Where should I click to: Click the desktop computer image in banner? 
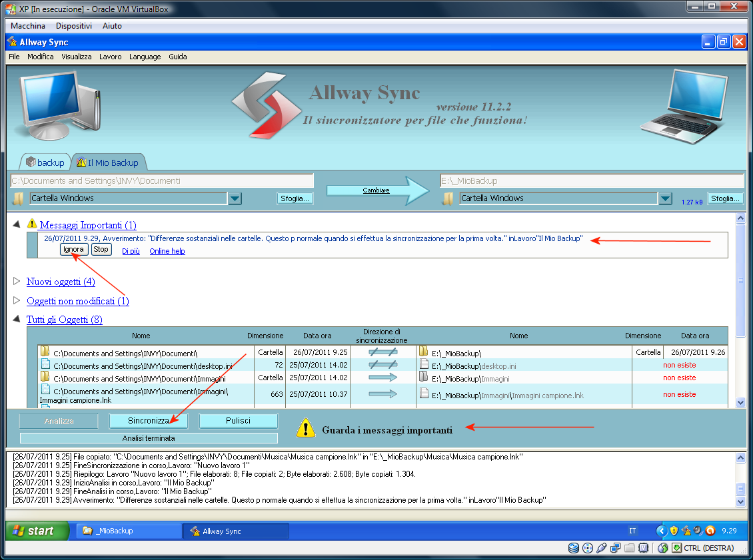pos(59,106)
